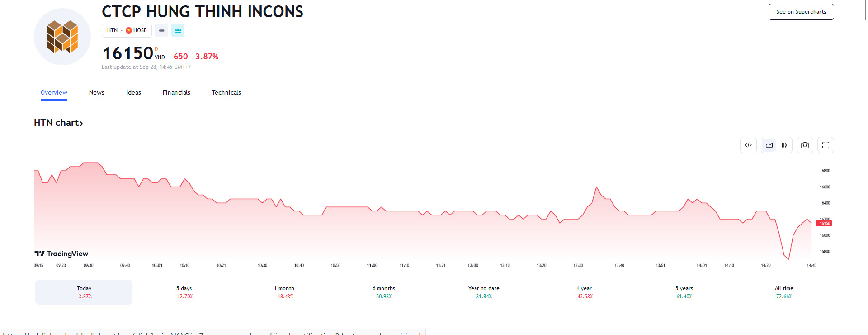Open the News tab
Viewport: 868px width, 335px height.
97,92
